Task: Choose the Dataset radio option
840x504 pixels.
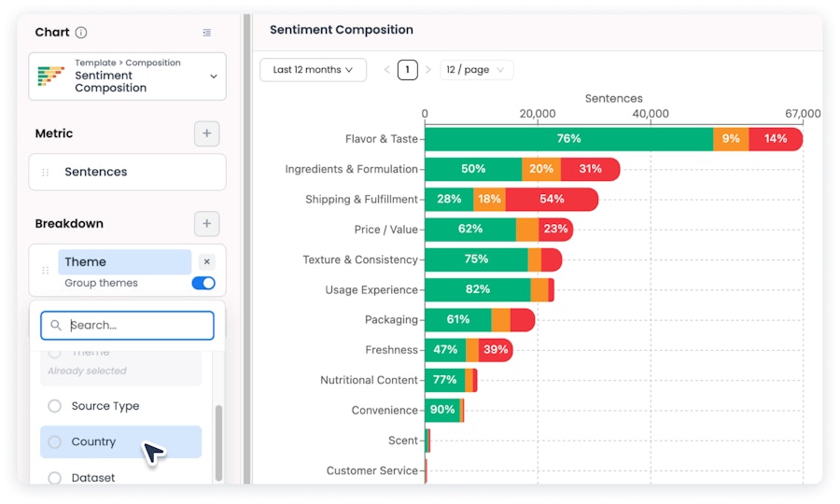Action: tap(55, 477)
